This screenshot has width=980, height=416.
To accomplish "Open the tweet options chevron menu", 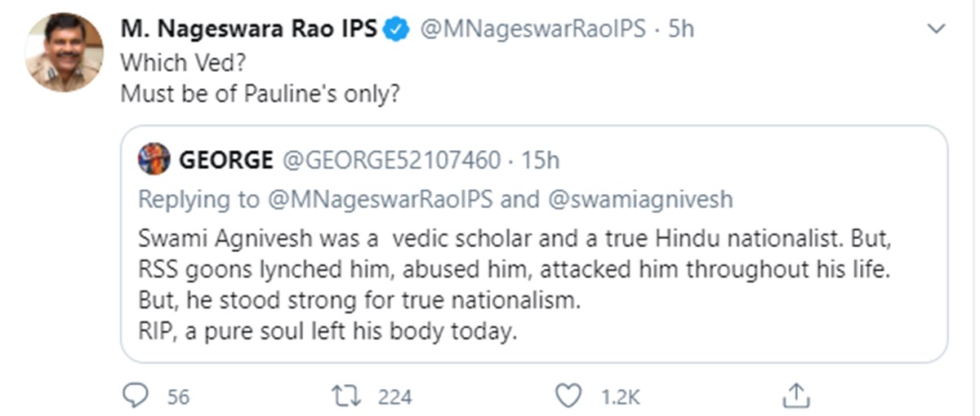I will [938, 29].
